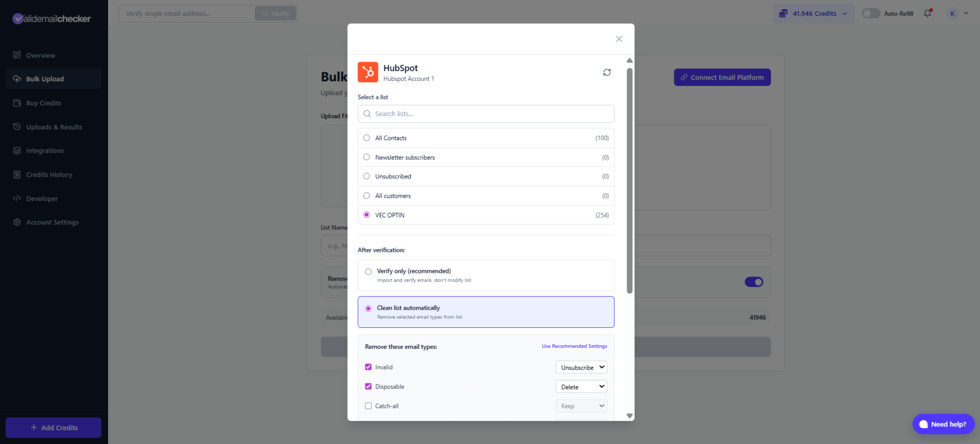The width and height of the screenshot is (980, 444).
Task: Click the 'Hubspot Account 1' text
Action: (x=408, y=79)
